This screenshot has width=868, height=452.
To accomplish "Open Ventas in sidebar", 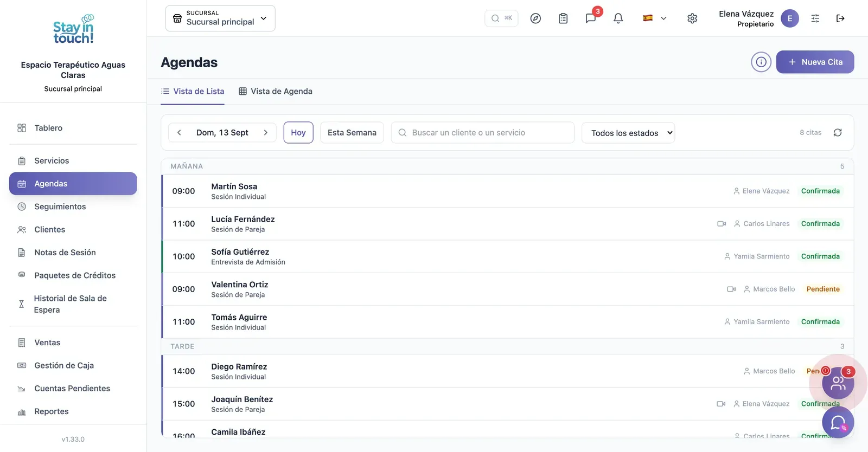I will (x=73, y=343).
